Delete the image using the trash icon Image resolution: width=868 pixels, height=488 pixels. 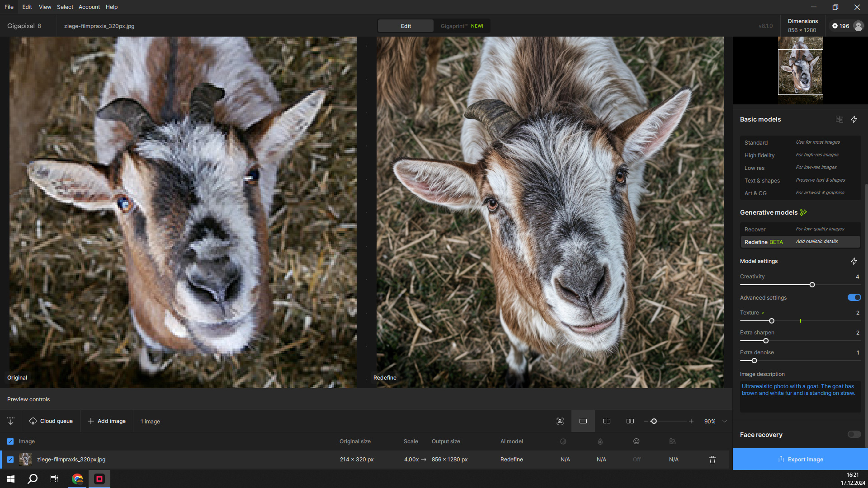click(x=712, y=459)
